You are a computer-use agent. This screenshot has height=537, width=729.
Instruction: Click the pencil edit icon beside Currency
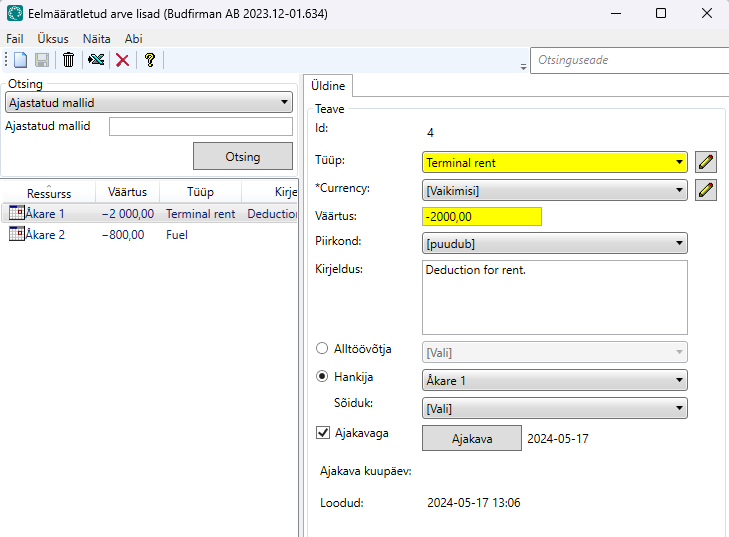pyautogui.click(x=706, y=189)
